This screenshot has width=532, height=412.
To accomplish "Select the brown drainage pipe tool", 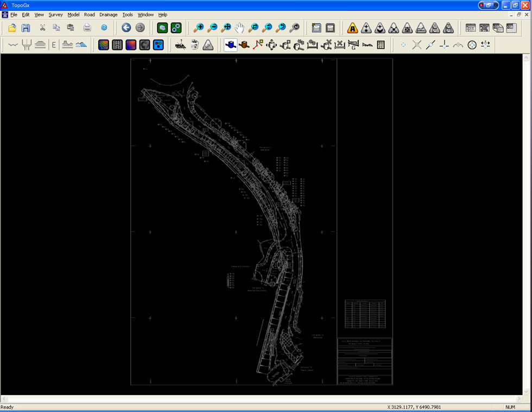I will click(x=244, y=45).
